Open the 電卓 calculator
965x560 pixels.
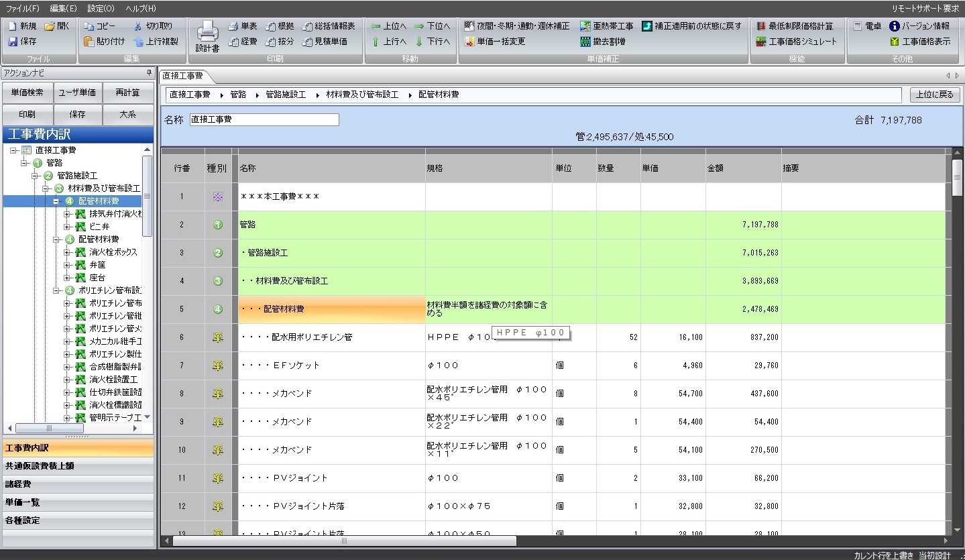click(867, 26)
